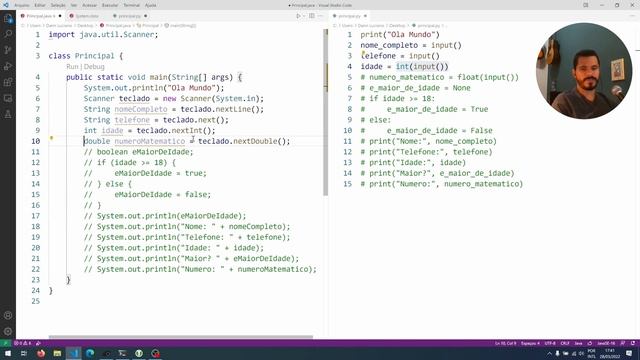The image size is (640, 360).
Task: Switch to System.class tab
Action: pyautogui.click(x=87, y=16)
